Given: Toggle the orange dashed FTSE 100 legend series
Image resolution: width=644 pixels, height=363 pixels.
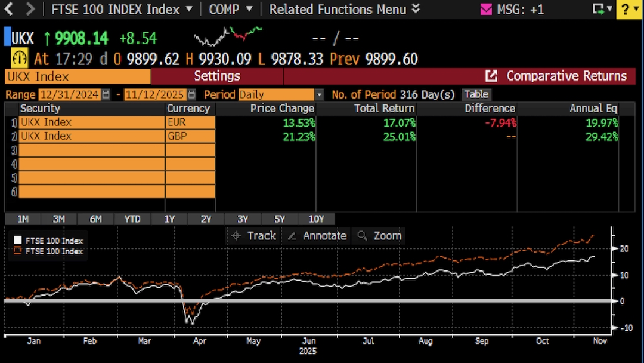Looking at the screenshot, I should point(17,251).
